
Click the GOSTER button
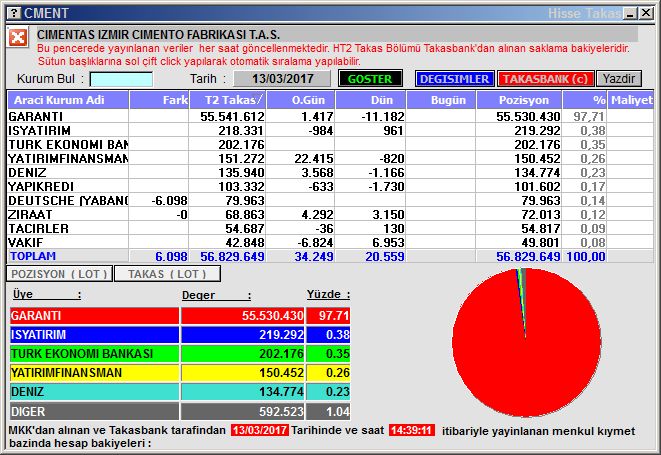370,79
